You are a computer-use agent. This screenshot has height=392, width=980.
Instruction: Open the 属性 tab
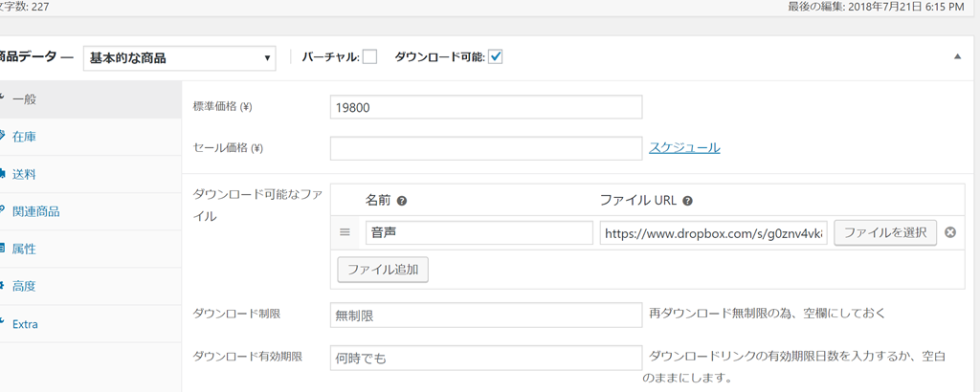pyautogui.click(x=24, y=249)
